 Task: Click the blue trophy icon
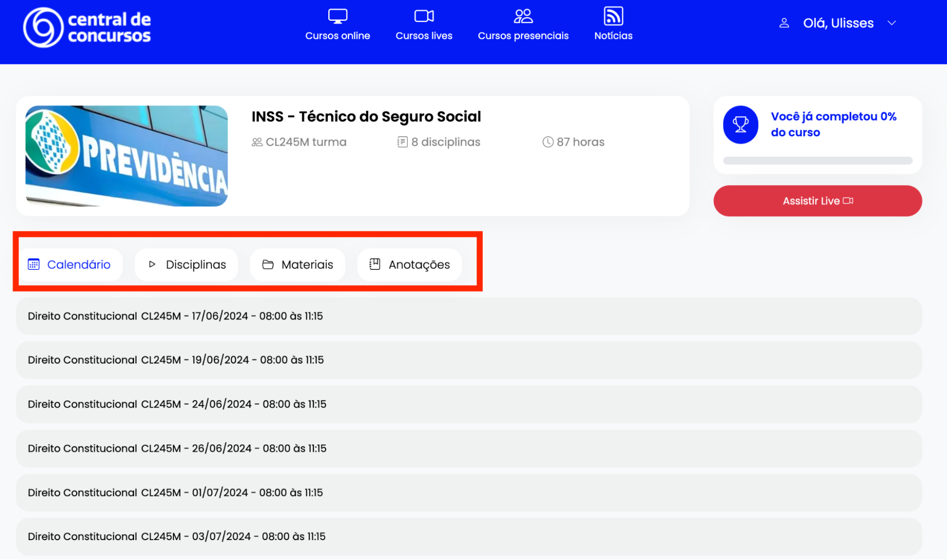coord(740,124)
